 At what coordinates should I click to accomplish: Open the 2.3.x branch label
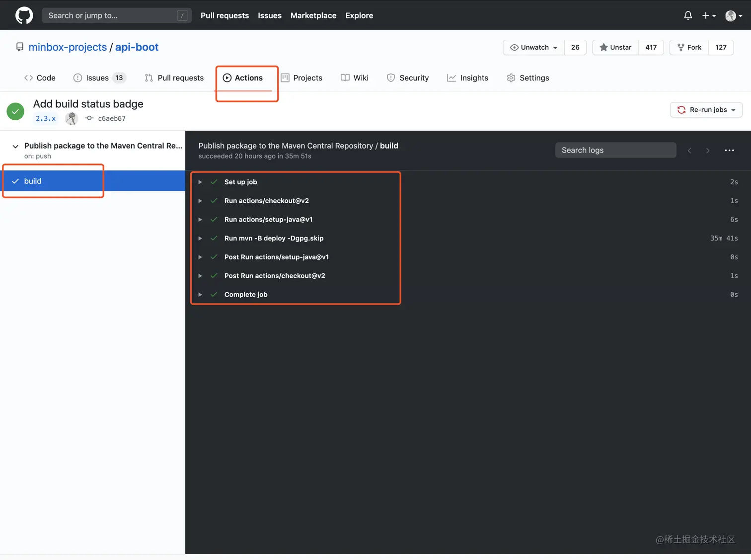click(46, 118)
